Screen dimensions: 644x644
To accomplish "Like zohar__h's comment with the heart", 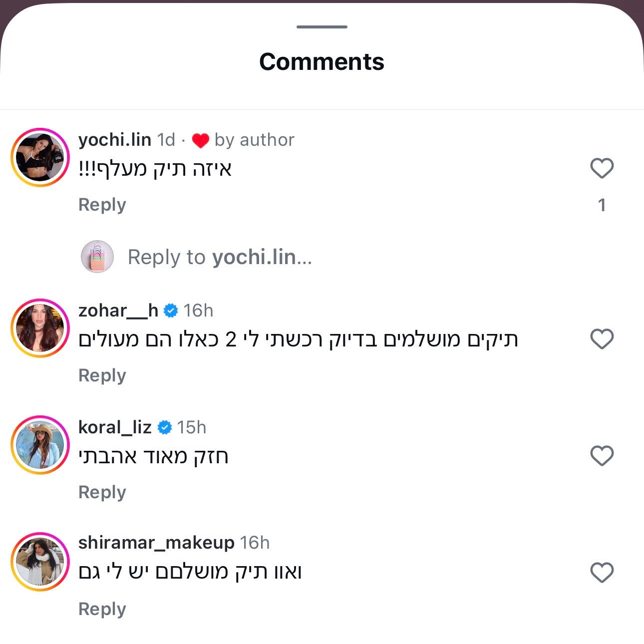I will (x=602, y=339).
